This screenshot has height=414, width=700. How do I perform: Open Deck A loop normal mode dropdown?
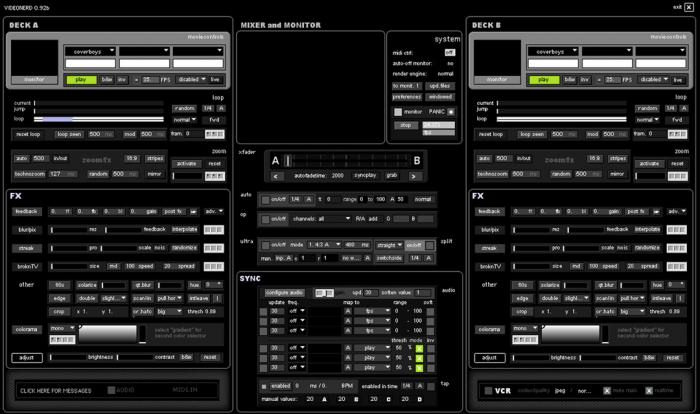point(185,120)
